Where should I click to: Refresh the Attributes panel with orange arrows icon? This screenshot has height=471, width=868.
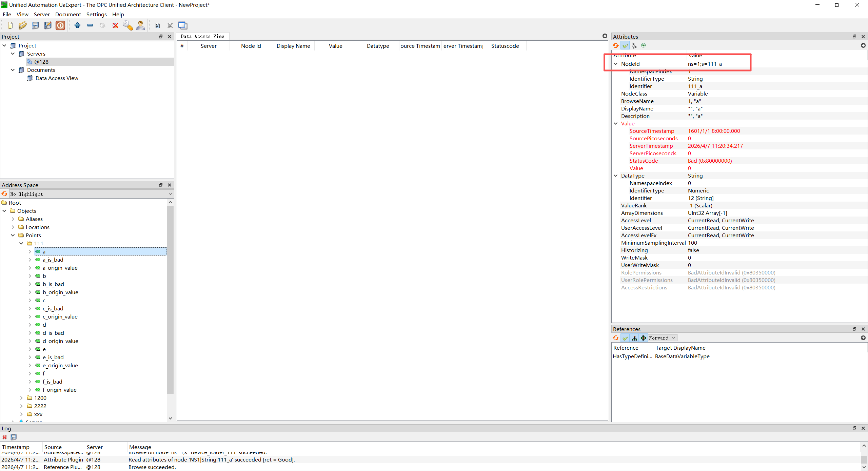[x=616, y=45]
